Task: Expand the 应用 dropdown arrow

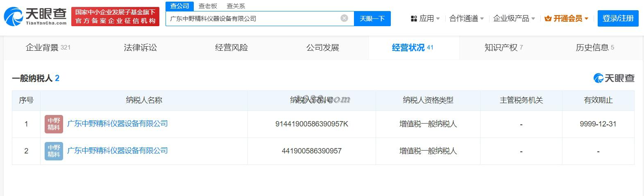Action: point(438,18)
